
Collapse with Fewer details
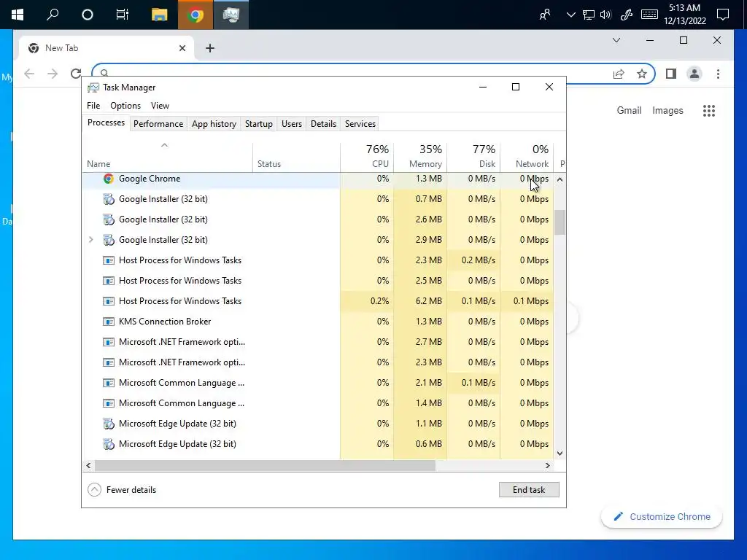(x=122, y=489)
